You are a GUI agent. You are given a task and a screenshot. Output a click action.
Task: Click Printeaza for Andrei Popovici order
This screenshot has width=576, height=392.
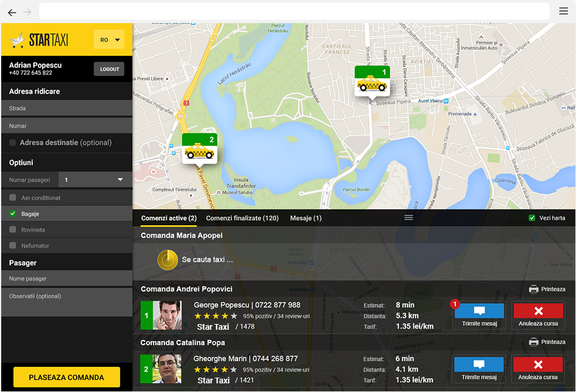(x=547, y=289)
